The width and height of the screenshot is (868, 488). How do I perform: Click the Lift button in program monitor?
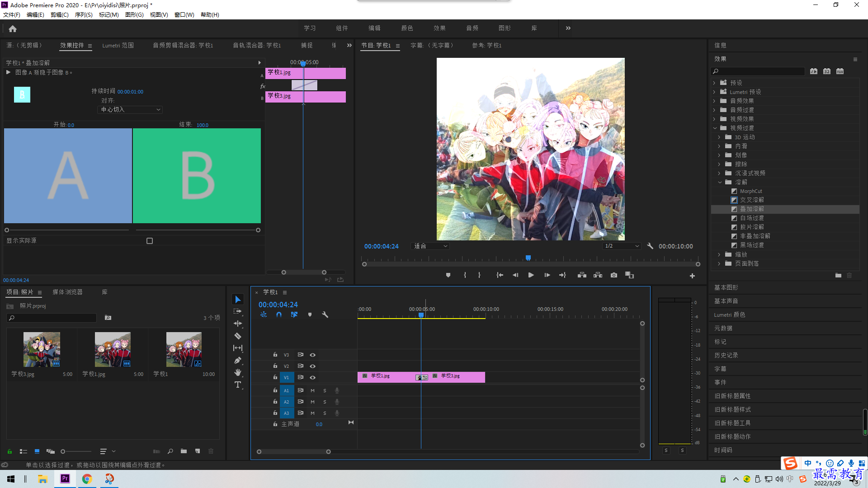click(x=582, y=275)
